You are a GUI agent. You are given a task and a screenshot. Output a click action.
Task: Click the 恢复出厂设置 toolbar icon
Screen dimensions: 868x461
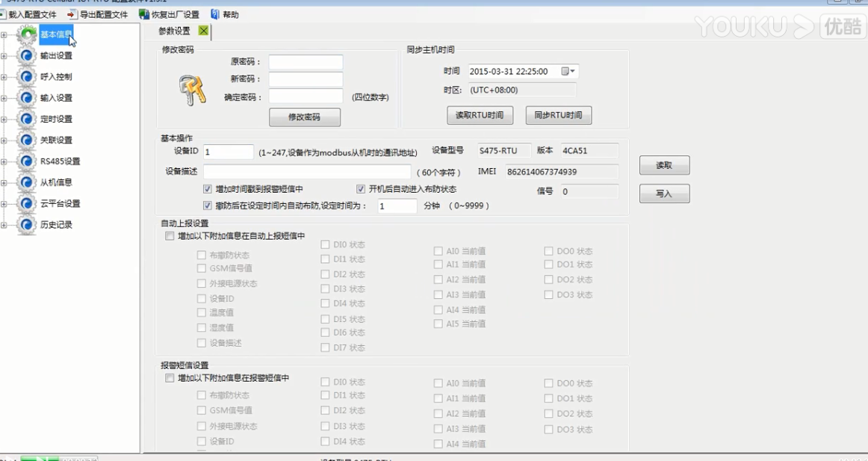(144, 14)
